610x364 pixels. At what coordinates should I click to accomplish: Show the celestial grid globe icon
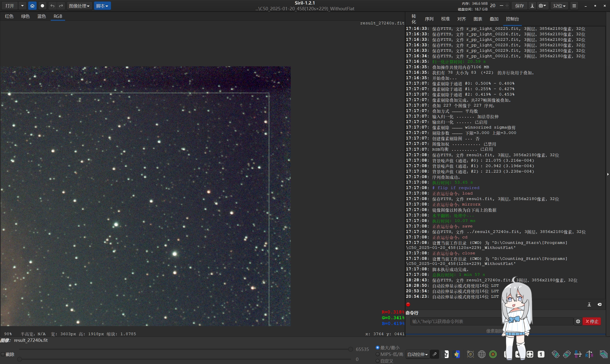[x=482, y=354]
